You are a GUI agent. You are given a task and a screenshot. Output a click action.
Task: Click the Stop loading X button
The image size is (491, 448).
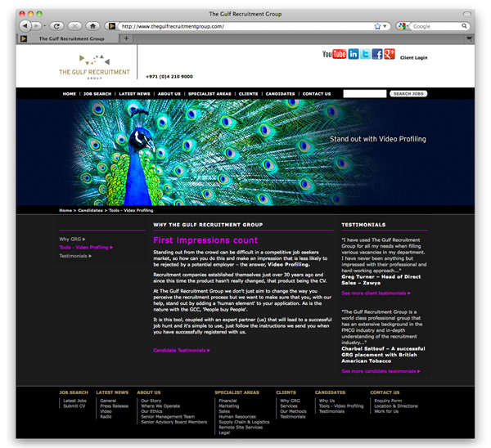click(74, 26)
